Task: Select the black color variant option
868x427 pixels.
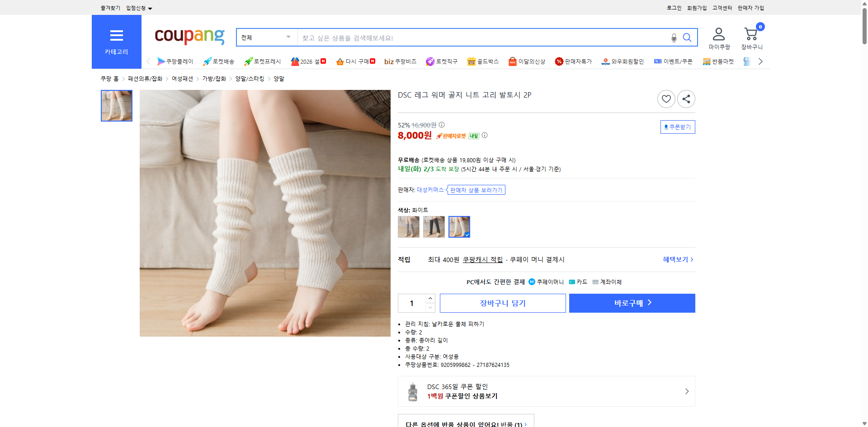Action: tap(434, 227)
